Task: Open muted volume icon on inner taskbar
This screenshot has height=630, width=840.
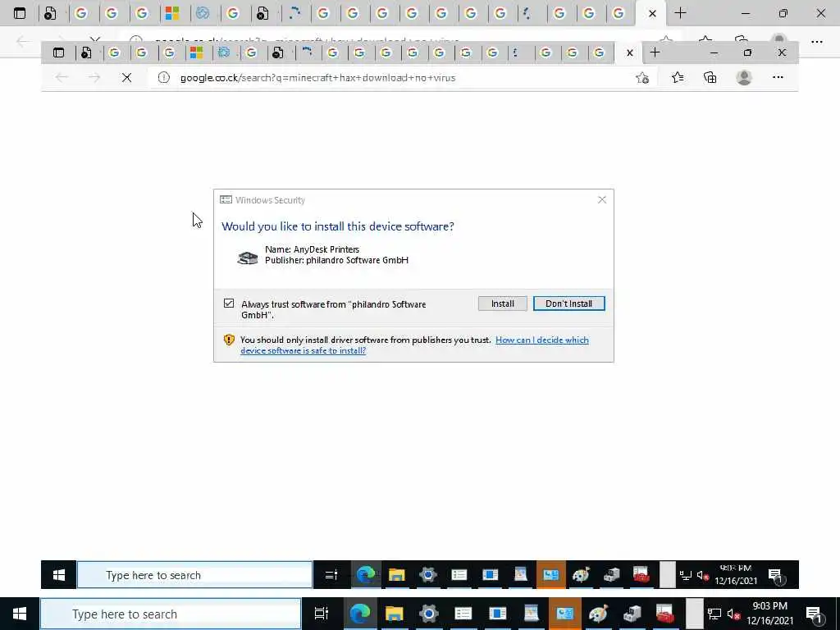Action: pyautogui.click(x=703, y=576)
